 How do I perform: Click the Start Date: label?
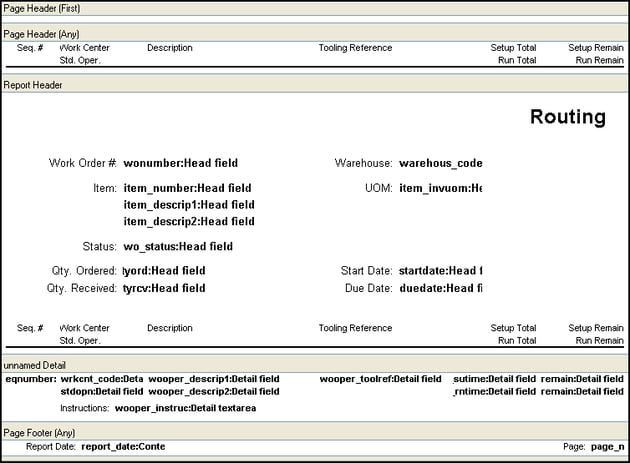(366, 270)
